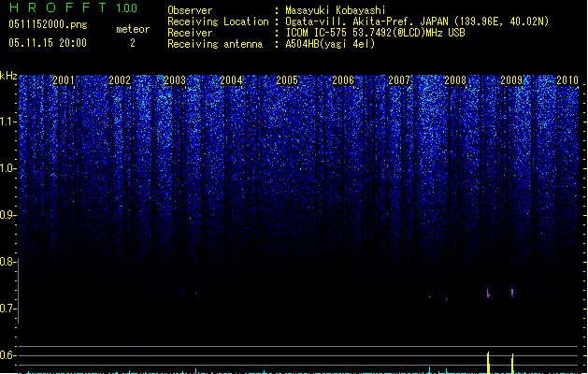Image resolution: width=588 pixels, height=374 pixels.
Task: Click the antenna value A504HB(yagi 4el)
Action: pyautogui.click(x=330, y=44)
